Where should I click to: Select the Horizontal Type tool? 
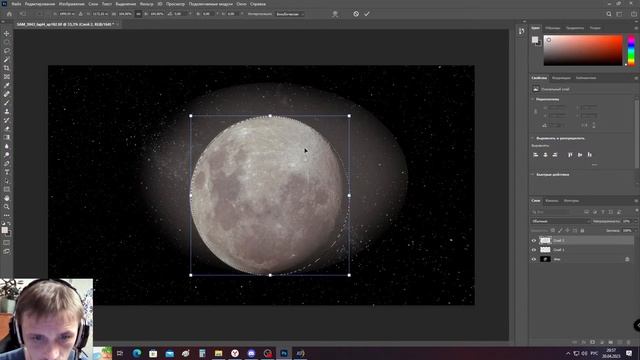click(7, 172)
